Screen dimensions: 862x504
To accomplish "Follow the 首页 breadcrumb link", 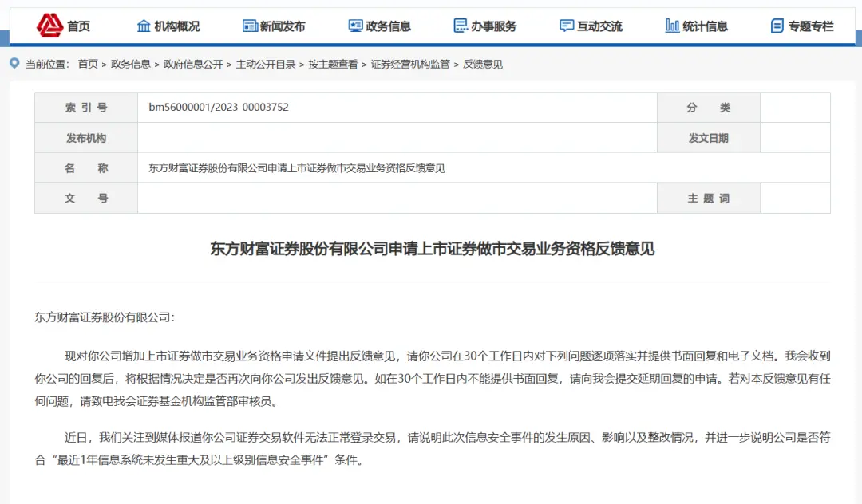I will point(88,65).
